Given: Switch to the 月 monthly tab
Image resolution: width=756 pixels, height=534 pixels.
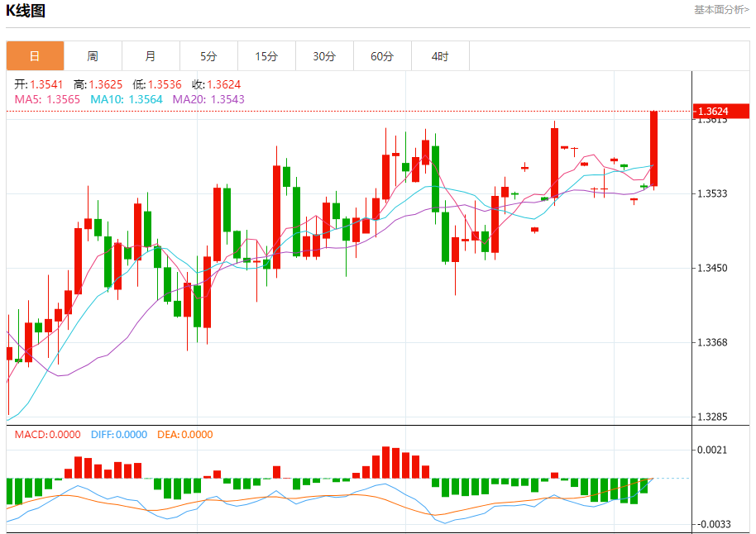Looking at the screenshot, I should pyautogui.click(x=151, y=56).
